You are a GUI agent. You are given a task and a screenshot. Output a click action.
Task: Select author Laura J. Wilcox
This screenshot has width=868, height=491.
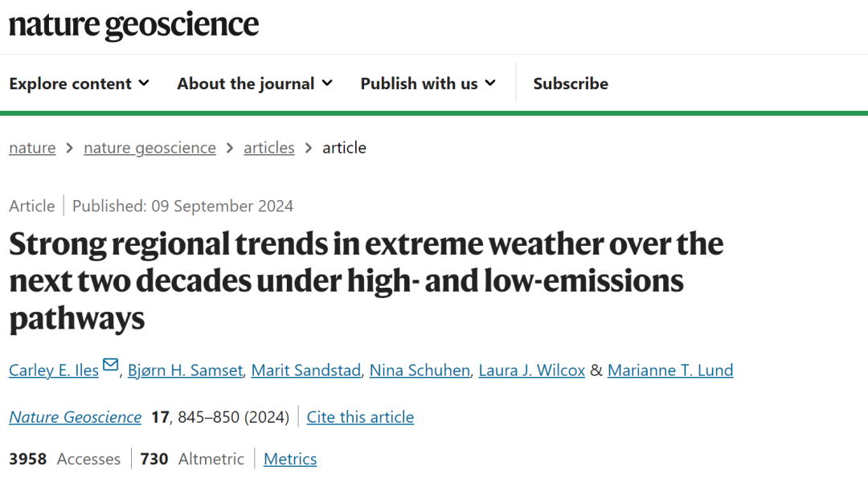click(x=531, y=370)
